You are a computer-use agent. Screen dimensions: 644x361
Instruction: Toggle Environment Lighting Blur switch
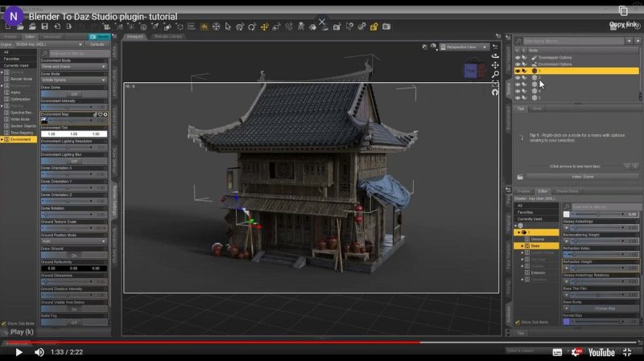[74, 162]
